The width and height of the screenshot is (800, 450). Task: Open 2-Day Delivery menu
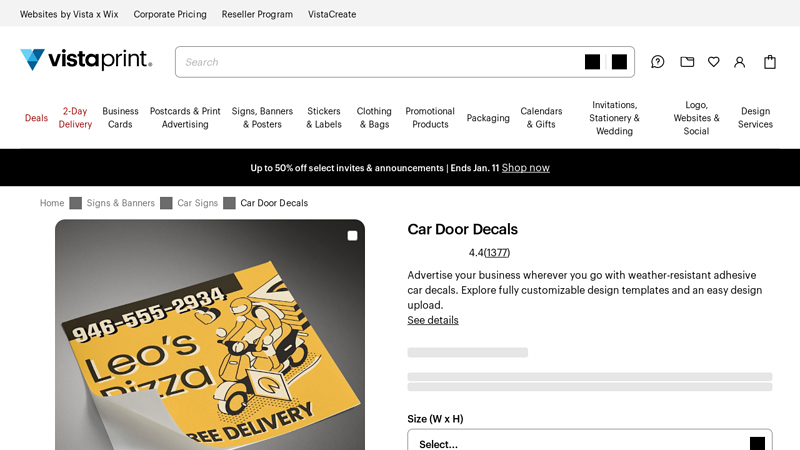pos(75,118)
